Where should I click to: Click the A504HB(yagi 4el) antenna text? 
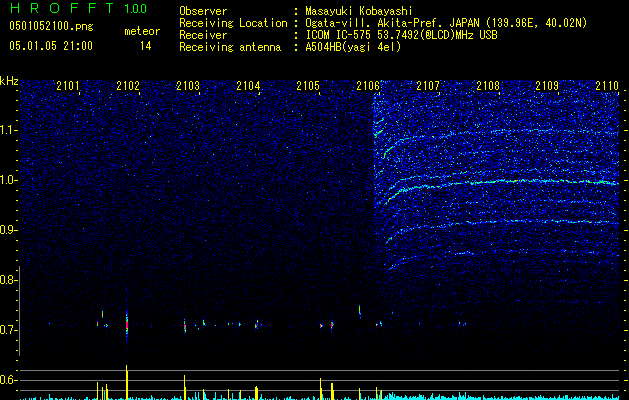pos(353,47)
